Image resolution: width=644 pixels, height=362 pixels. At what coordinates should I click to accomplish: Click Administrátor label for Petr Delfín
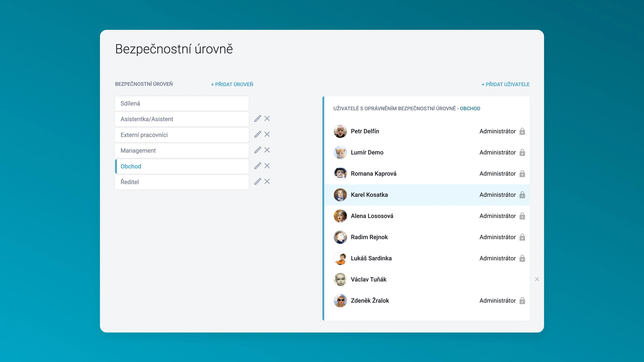pyautogui.click(x=497, y=131)
